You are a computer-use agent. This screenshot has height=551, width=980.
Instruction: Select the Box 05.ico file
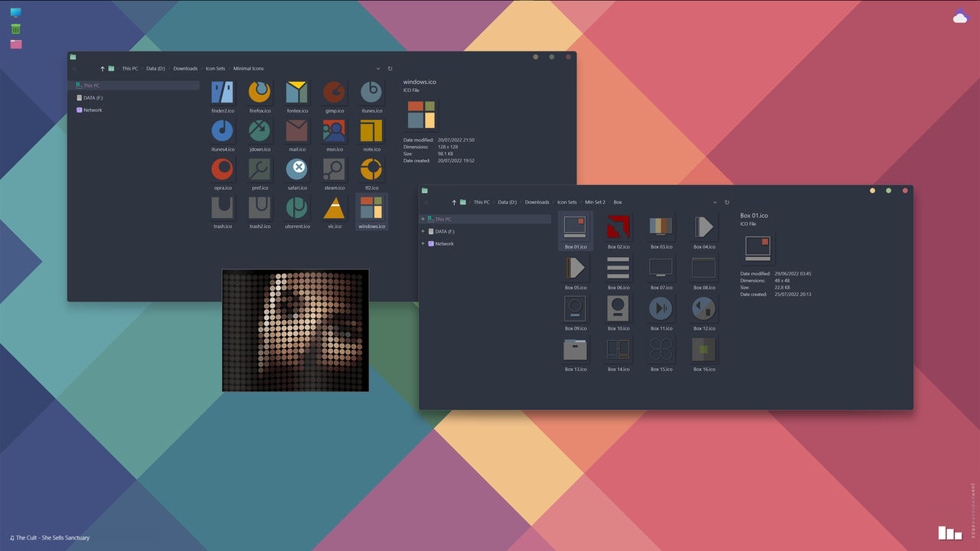click(x=576, y=272)
